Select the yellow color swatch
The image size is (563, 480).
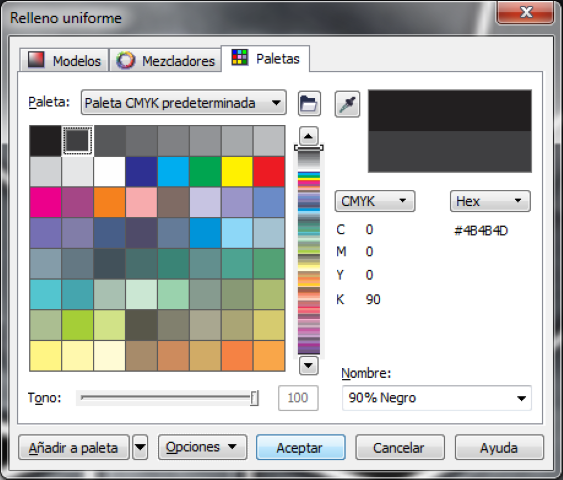(237, 172)
